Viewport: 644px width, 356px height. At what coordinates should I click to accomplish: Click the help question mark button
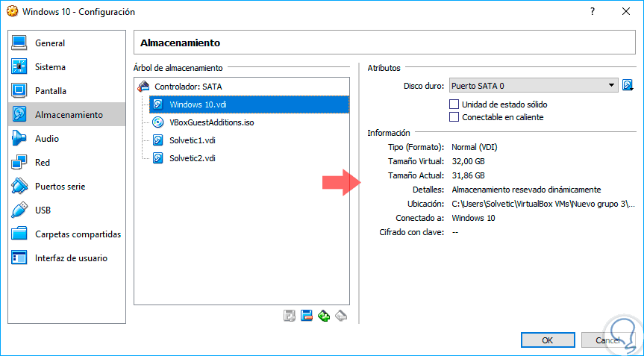coord(593,11)
